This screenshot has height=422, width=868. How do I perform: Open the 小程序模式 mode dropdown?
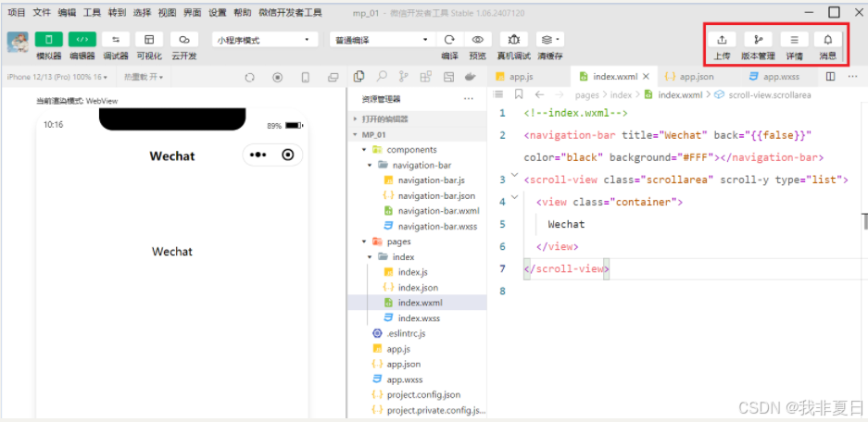pyautogui.click(x=265, y=40)
